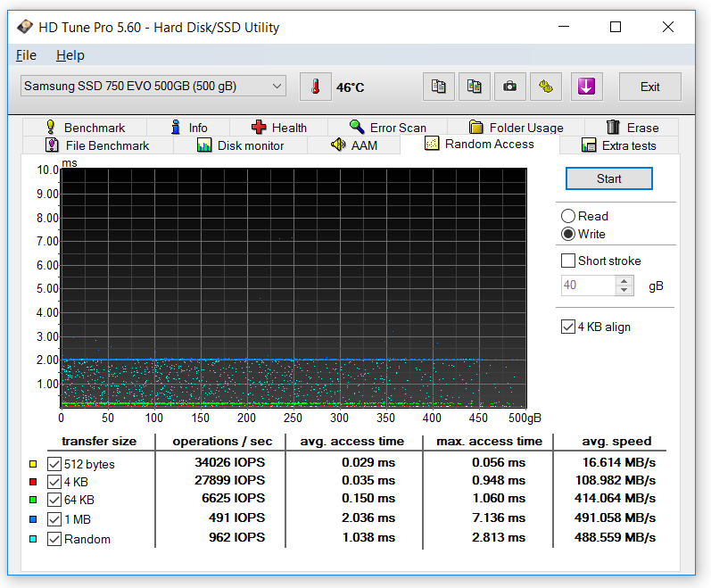Click the Folder Usage folder icon
Viewport: 711px width, 588px height.
click(x=476, y=128)
